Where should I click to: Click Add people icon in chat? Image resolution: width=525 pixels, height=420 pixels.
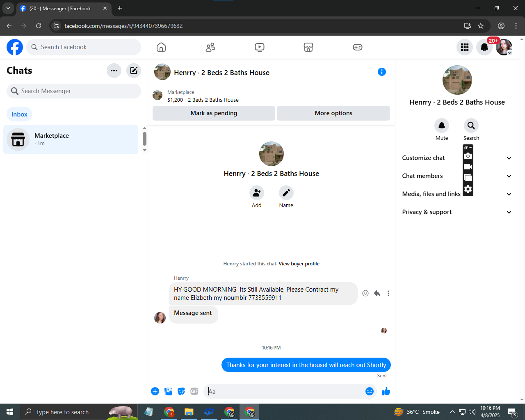(x=257, y=193)
